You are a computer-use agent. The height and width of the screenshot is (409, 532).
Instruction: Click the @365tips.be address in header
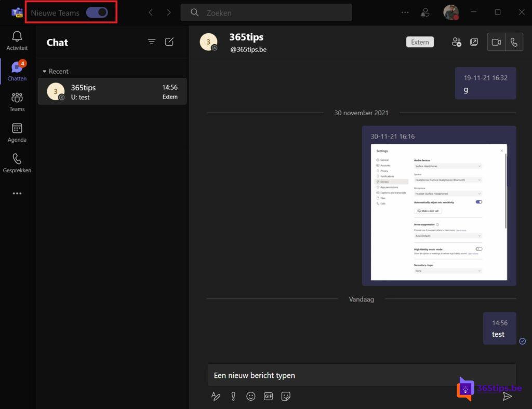248,49
